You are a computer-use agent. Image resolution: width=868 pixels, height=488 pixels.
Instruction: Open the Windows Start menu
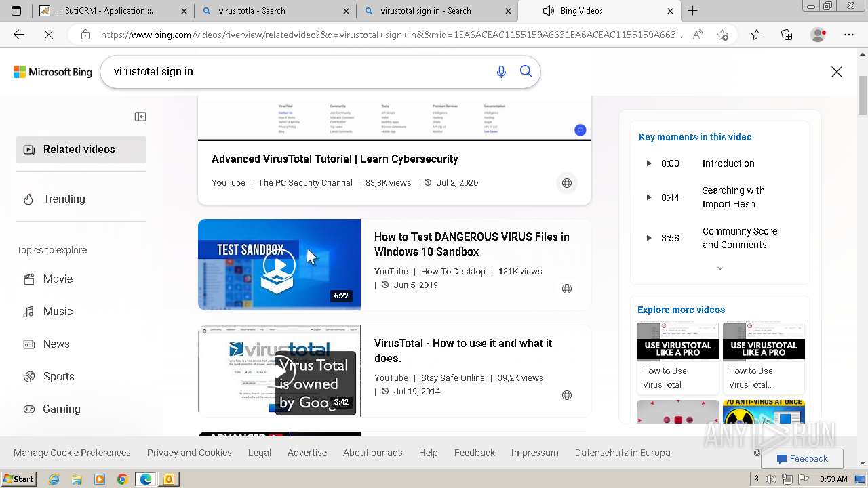19,479
